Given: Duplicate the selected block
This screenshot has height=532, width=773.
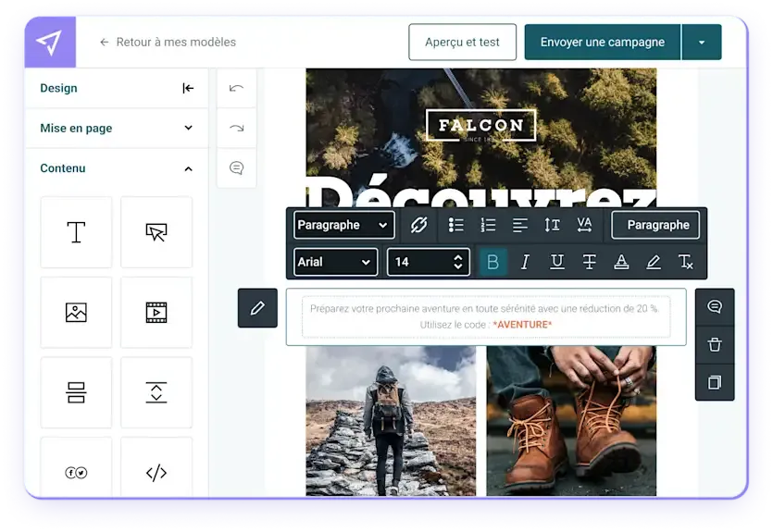Looking at the screenshot, I should tap(714, 382).
